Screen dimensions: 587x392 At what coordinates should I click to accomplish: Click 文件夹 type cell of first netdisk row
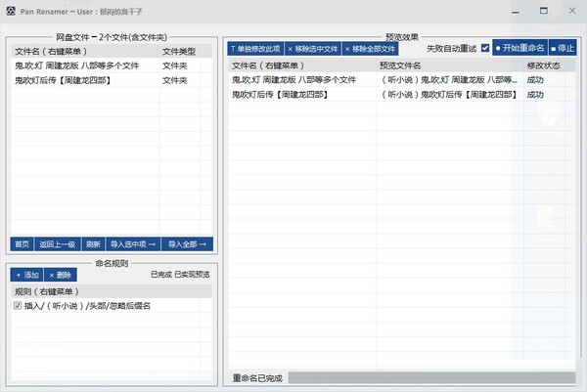174,65
